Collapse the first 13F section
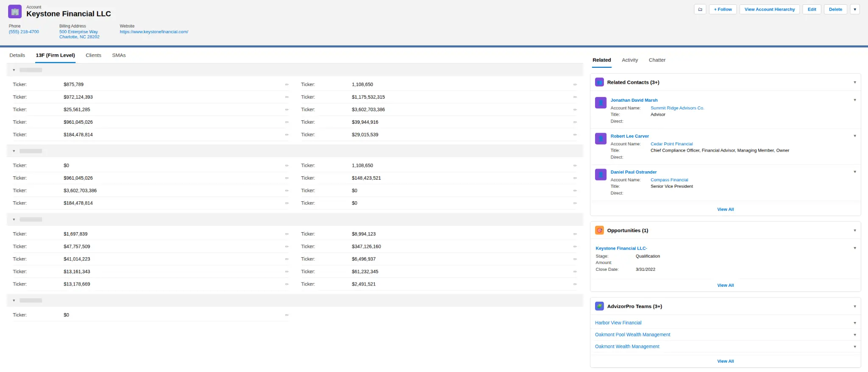868x372 pixels. (x=14, y=70)
